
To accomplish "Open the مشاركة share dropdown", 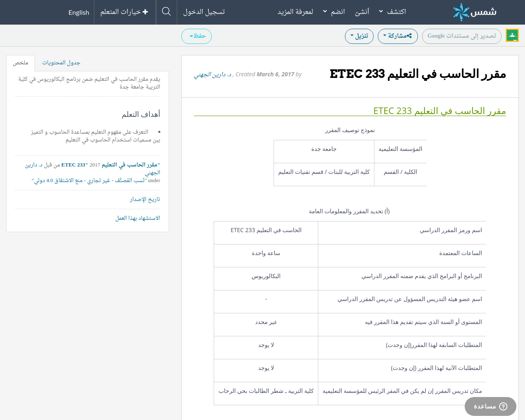I will (x=397, y=36).
